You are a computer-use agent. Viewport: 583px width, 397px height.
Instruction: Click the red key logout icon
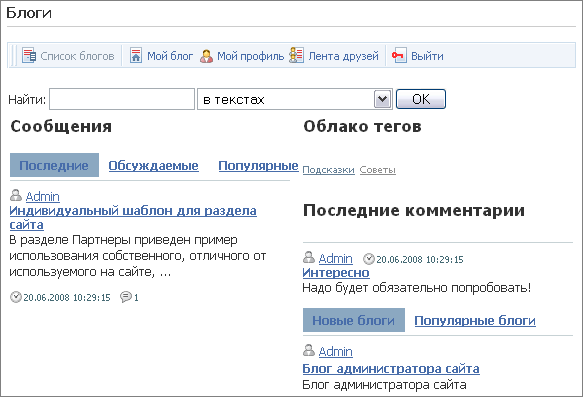(x=399, y=55)
